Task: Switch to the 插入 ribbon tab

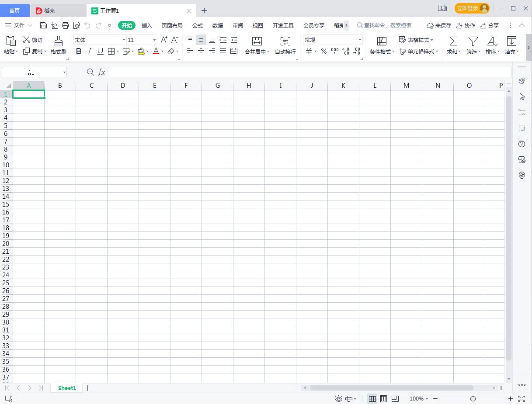Action: click(146, 25)
